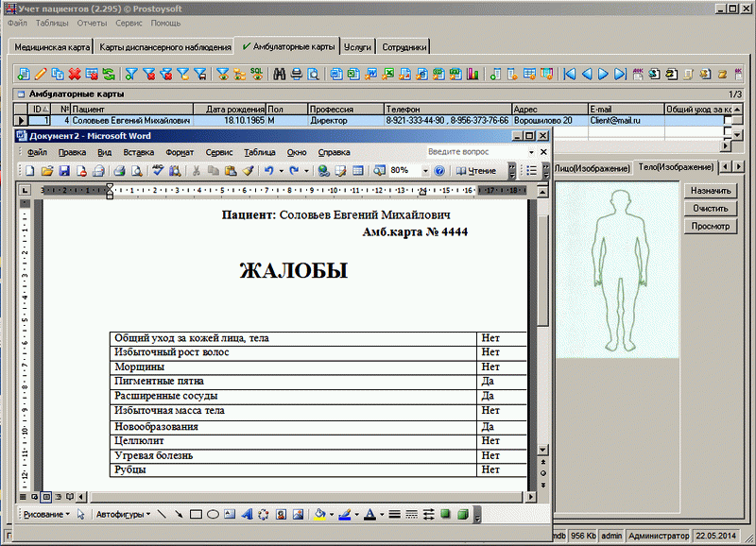This screenshot has height=546, width=756.
Task: Click the Format Painter brush icon
Action: click(248, 171)
